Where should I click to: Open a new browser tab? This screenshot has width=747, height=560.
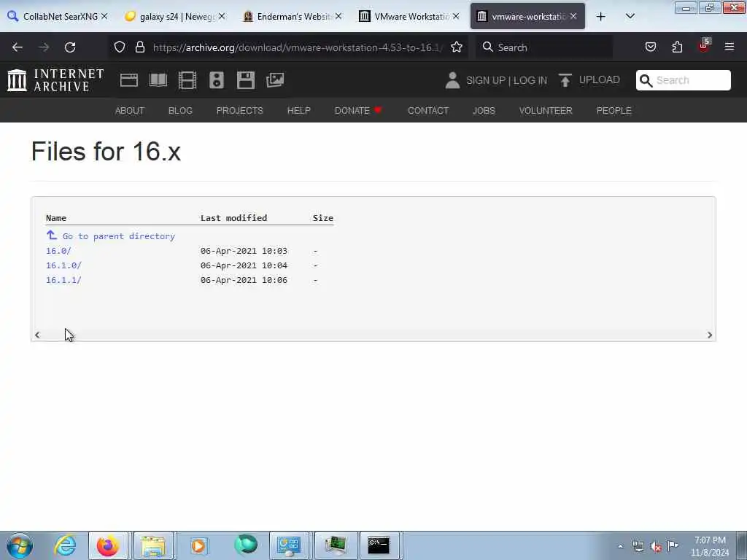click(601, 17)
